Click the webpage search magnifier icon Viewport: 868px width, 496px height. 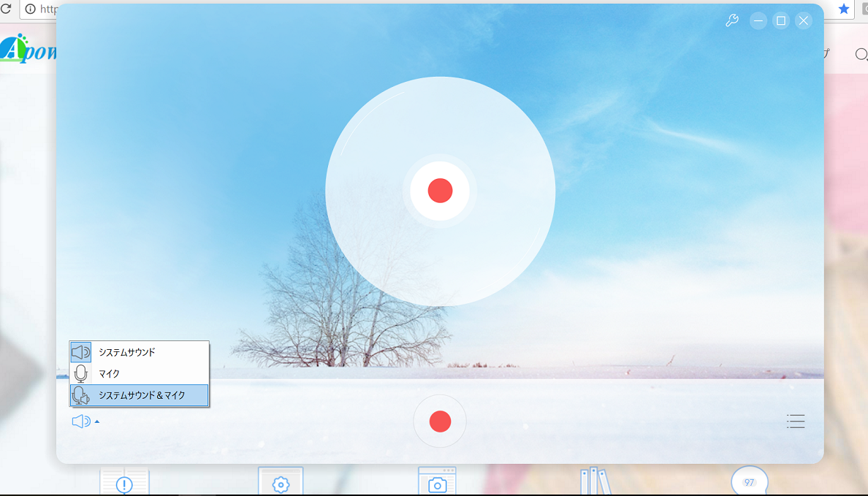click(861, 54)
